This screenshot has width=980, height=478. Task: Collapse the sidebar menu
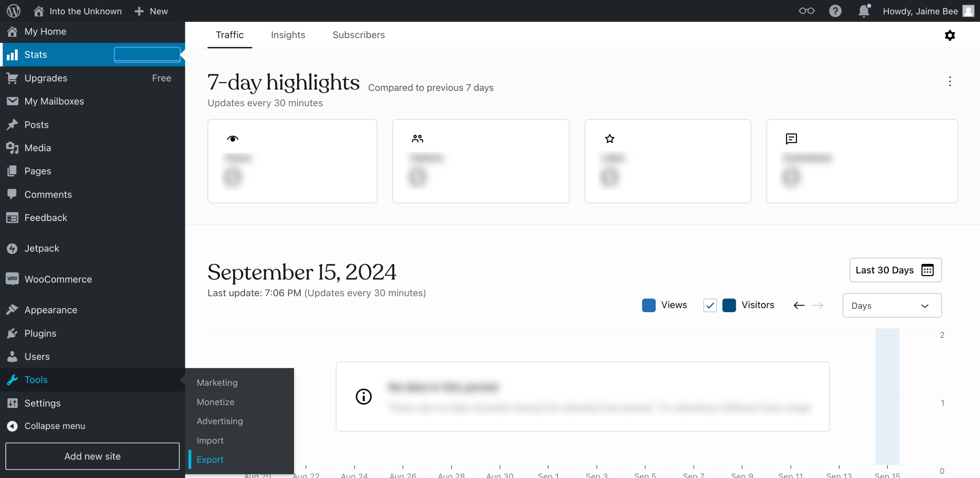tap(55, 426)
